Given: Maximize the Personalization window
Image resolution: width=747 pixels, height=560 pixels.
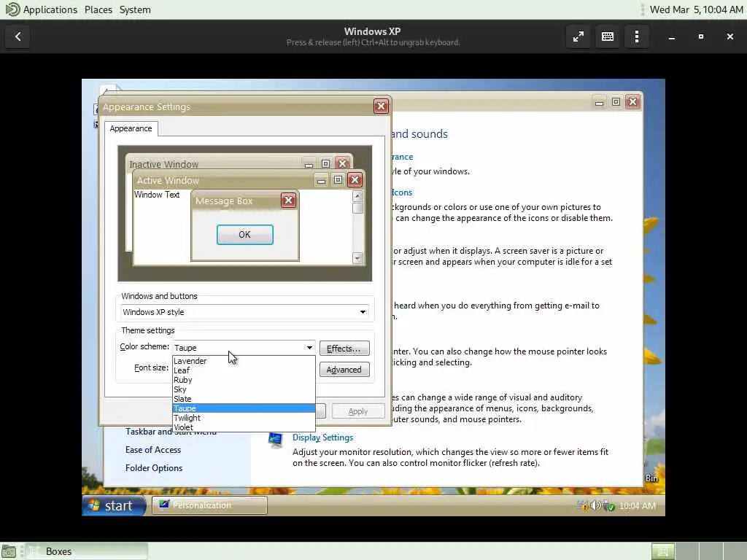Looking at the screenshot, I should coord(616,102).
